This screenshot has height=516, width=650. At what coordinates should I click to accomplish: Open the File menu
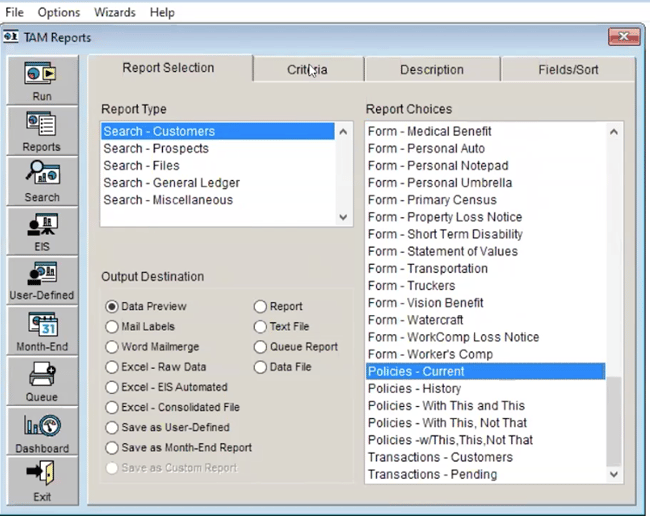(x=14, y=12)
